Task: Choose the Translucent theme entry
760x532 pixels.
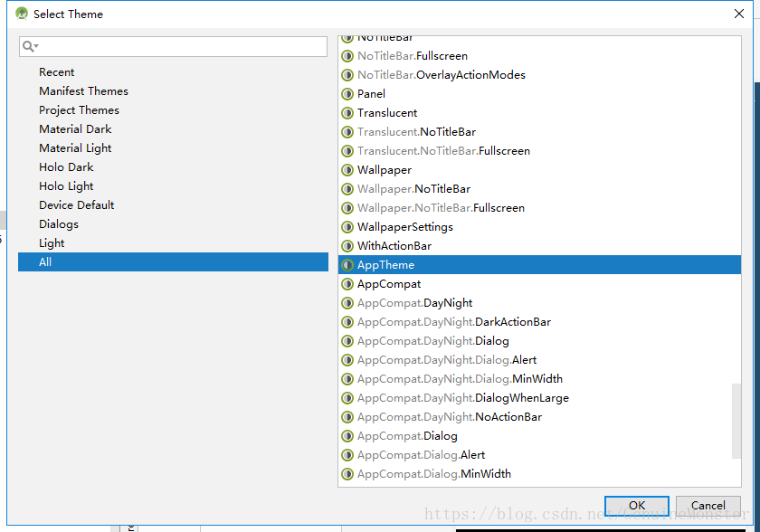Action: (539, 113)
